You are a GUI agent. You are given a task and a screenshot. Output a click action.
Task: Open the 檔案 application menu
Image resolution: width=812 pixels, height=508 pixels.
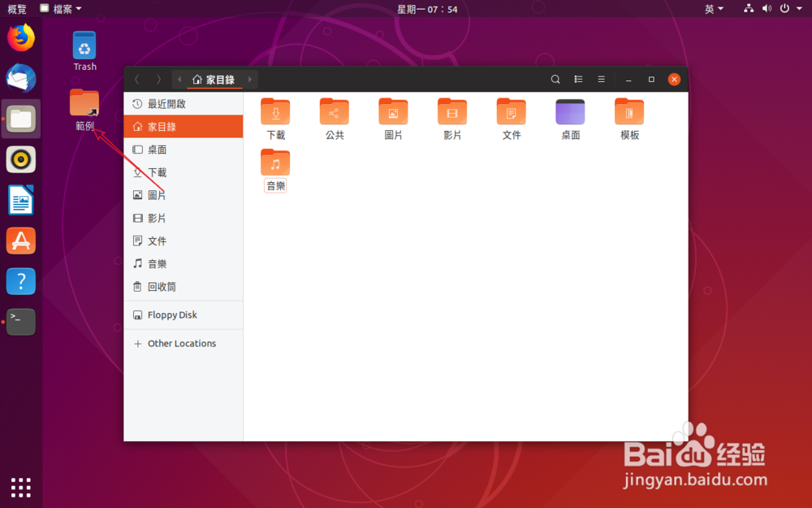click(61, 9)
